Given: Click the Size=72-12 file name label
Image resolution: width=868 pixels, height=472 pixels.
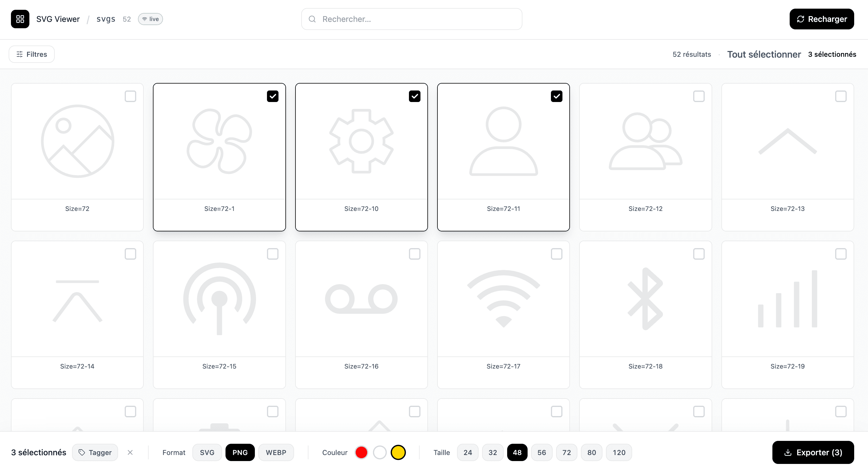Looking at the screenshot, I should pos(645,209).
